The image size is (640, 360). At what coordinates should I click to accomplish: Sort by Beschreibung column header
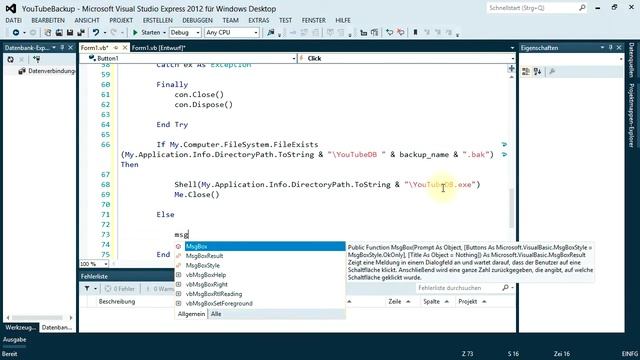pos(117,302)
